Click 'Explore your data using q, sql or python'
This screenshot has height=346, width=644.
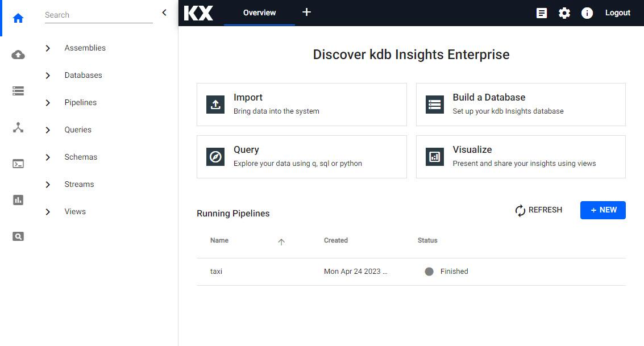pyautogui.click(x=298, y=164)
